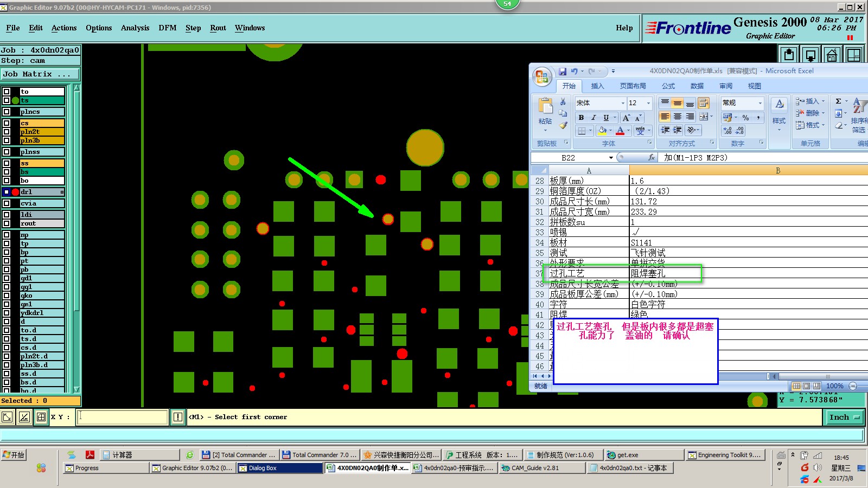Open Excel 删除 cells dropdown

point(810,113)
